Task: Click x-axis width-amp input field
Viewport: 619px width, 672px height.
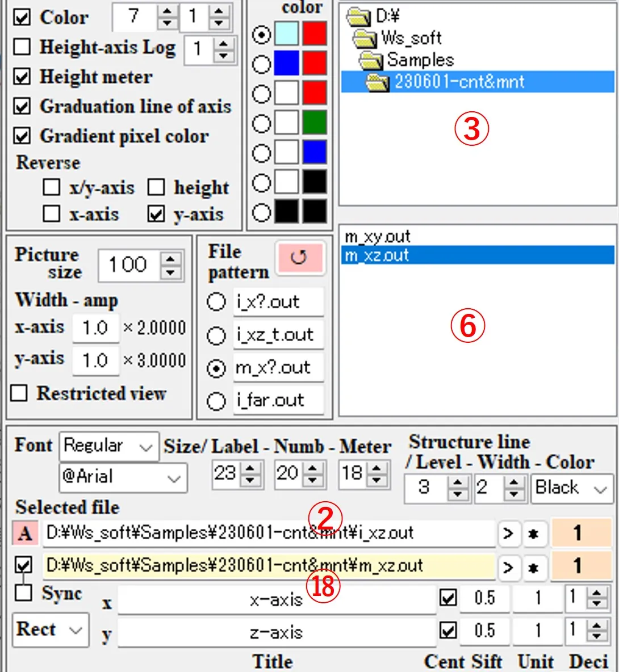Action: coord(95,328)
